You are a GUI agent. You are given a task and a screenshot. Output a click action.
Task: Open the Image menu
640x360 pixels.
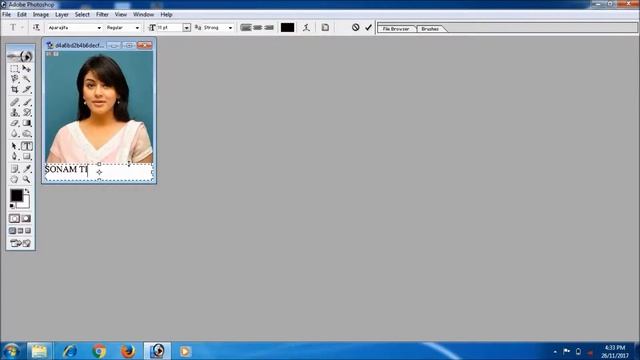(41, 14)
